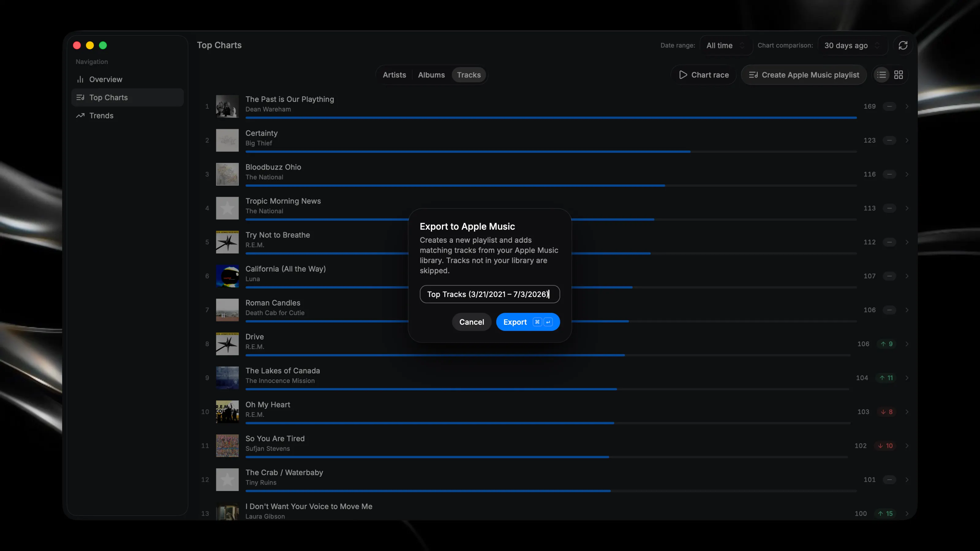The height and width of the screenshot is (551, 980).
Task: Open Chart comparison 30 days ago dropdown
Action: (x=852, y=45)
